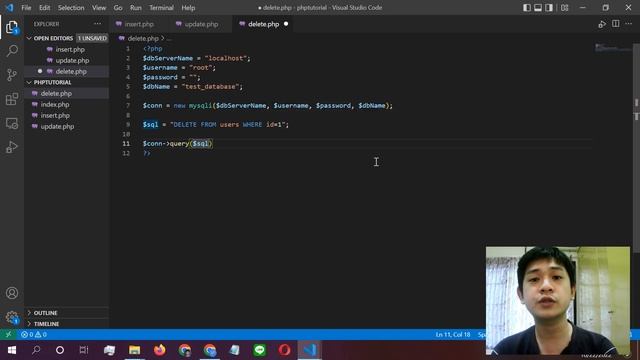640x360 pixels.
Task: Click the delete.php breadcrumb item
Action: pos(142,38)
